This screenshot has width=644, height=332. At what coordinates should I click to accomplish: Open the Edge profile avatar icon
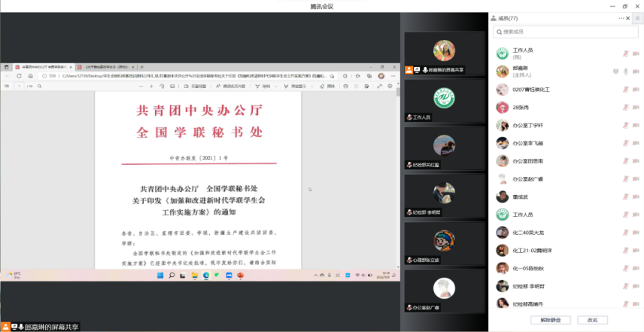click(381, 76)
